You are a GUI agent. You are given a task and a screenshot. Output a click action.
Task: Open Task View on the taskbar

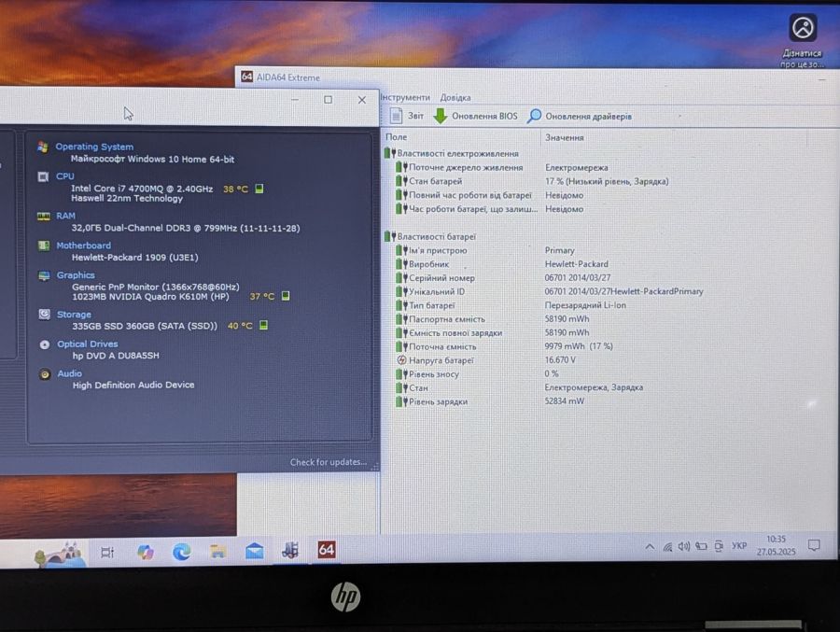point(107,552)
